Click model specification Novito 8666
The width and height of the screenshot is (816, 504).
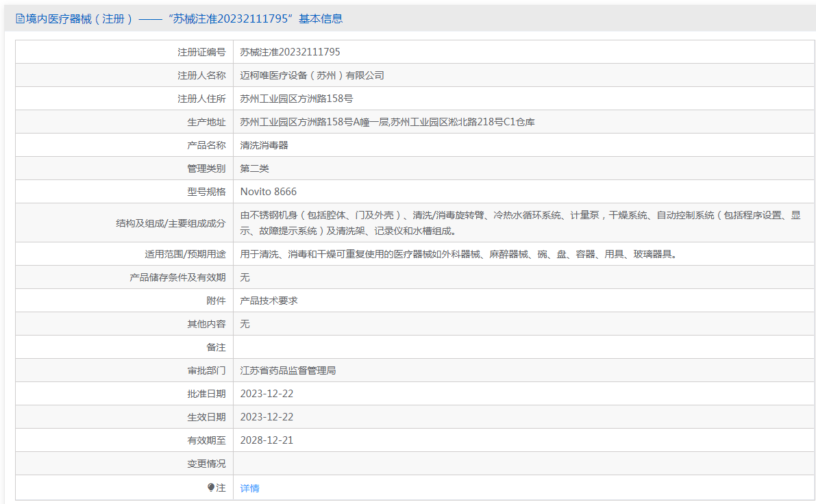pyautogui.click(x=268, y=192)
